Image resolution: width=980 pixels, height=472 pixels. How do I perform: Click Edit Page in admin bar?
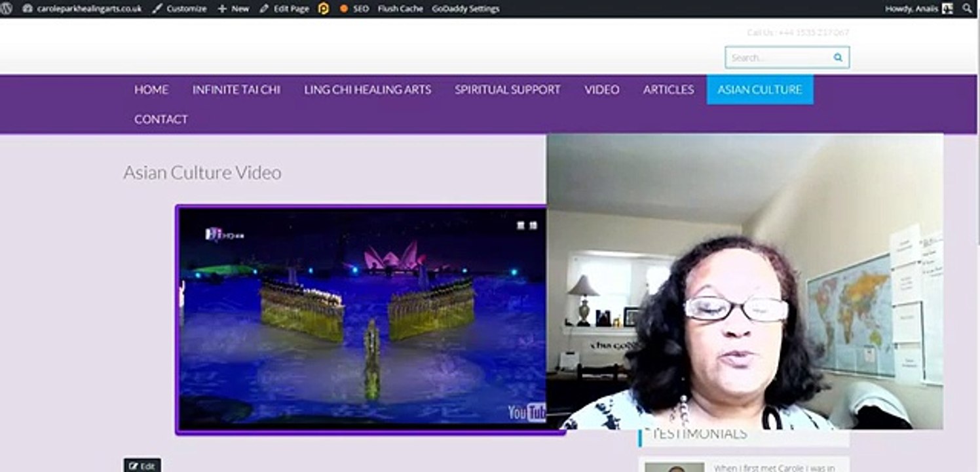[x=284, y=9]
